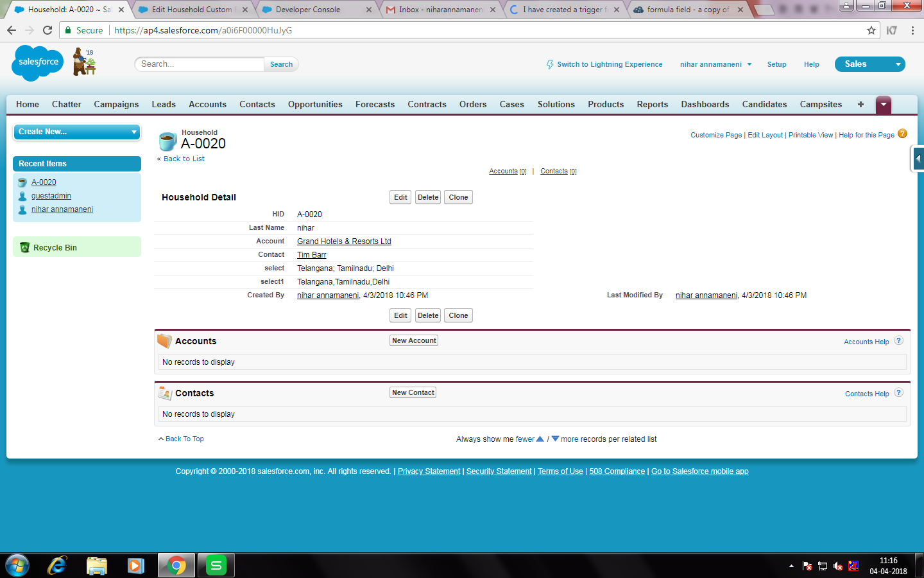Click the Back To Top link
The image size is (924, 578).
[x=184, y=439]
